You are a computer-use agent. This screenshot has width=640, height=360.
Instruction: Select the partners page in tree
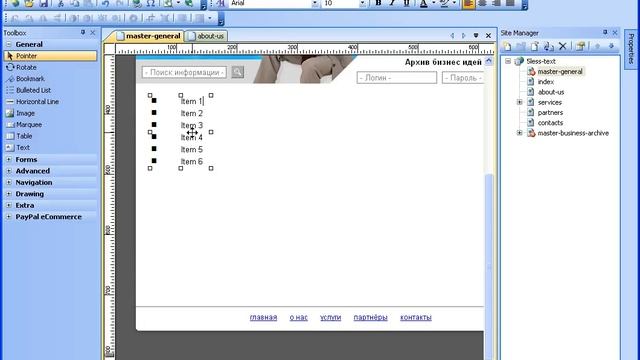point(550,112)
